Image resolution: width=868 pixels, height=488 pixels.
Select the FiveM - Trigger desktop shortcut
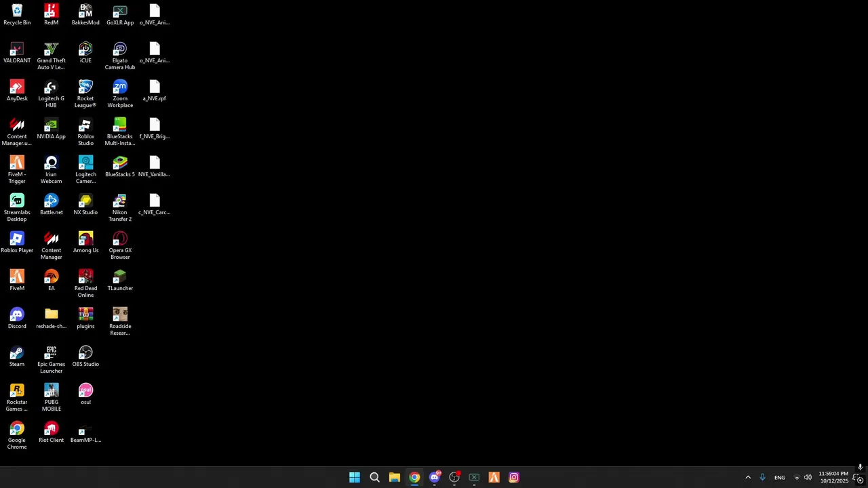point(17,170)
